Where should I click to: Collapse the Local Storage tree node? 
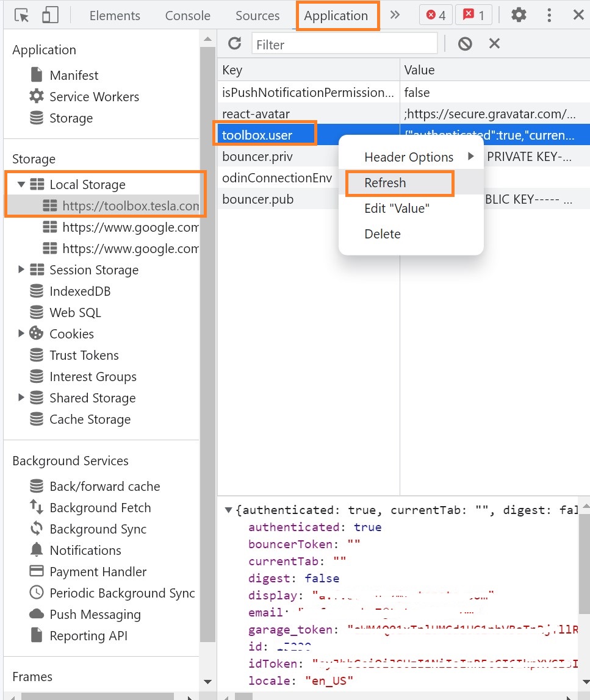(x=21, y=184)
